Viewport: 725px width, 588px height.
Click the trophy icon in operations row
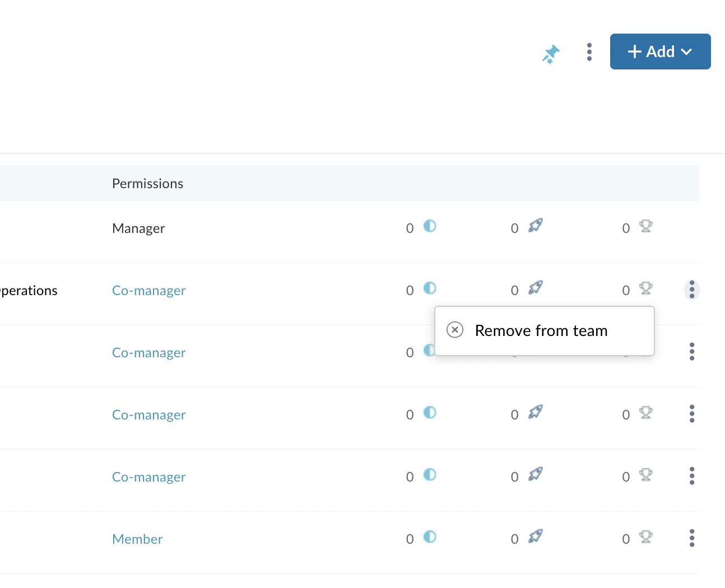pyautogui.click(x=645, y=288)
